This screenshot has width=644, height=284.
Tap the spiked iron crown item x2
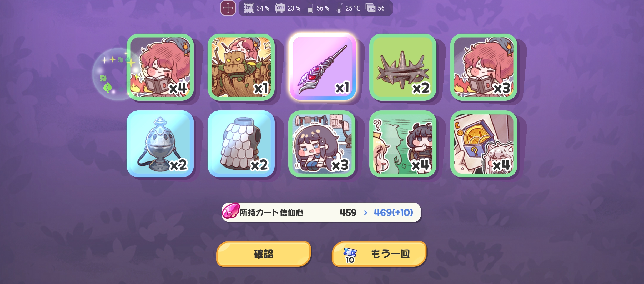pos(403,67)
